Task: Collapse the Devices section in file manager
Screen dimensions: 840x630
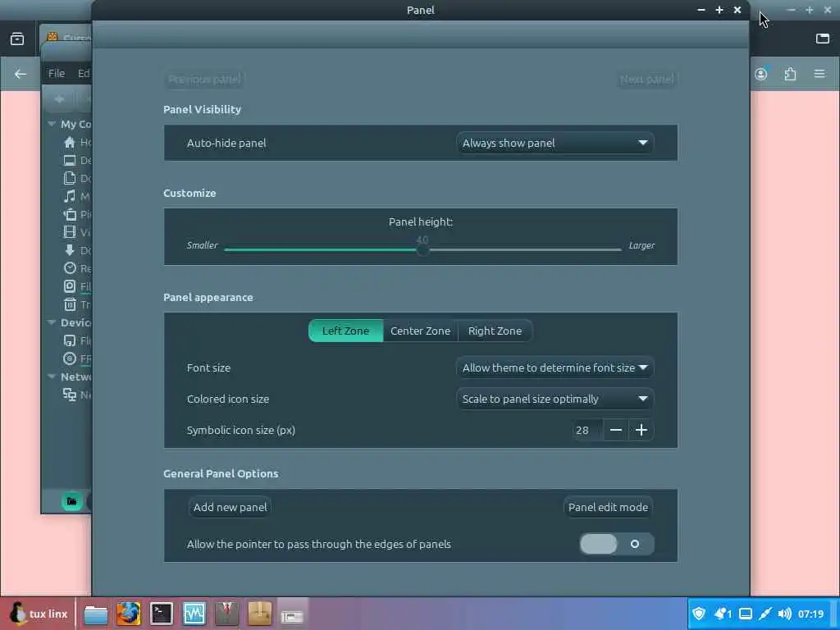Action: pyautogui.click(x=52, y=322)
